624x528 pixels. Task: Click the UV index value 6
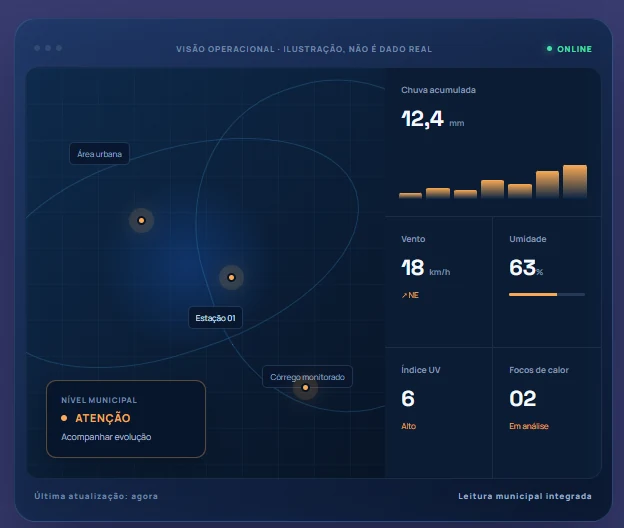(408, 399)
